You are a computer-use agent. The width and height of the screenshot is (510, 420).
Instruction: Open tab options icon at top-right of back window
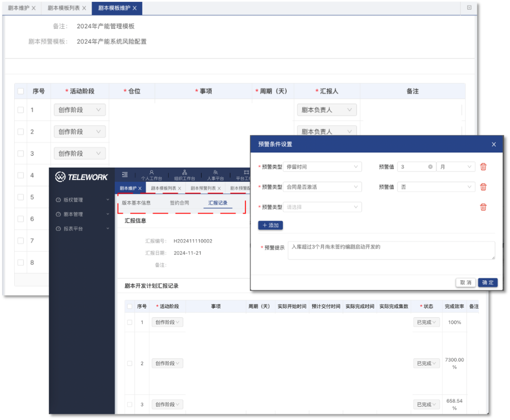coord(469,8)
